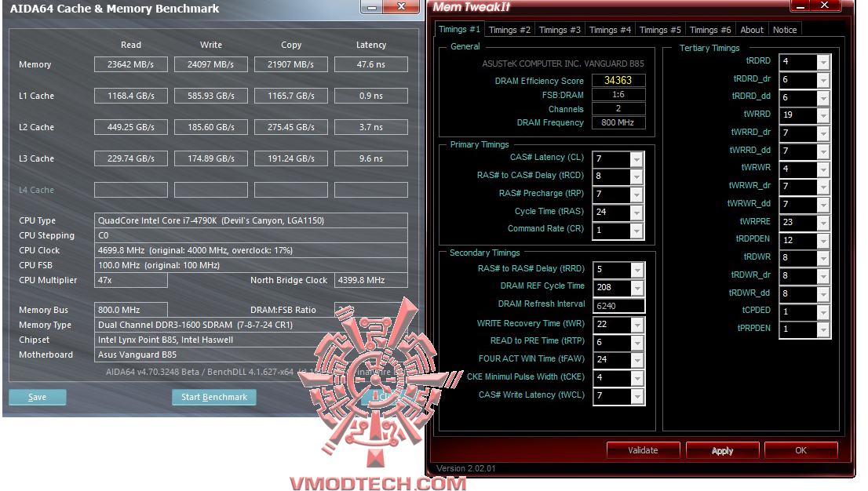
Task: Click the L3 Cache Latency value 9.6 ns
Action: [371, 158]
